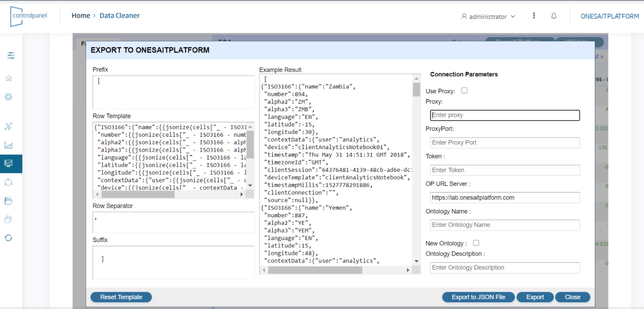Screen dimensions: 644x309
Task: Open the administrator account dropdown
Action: 488,17
